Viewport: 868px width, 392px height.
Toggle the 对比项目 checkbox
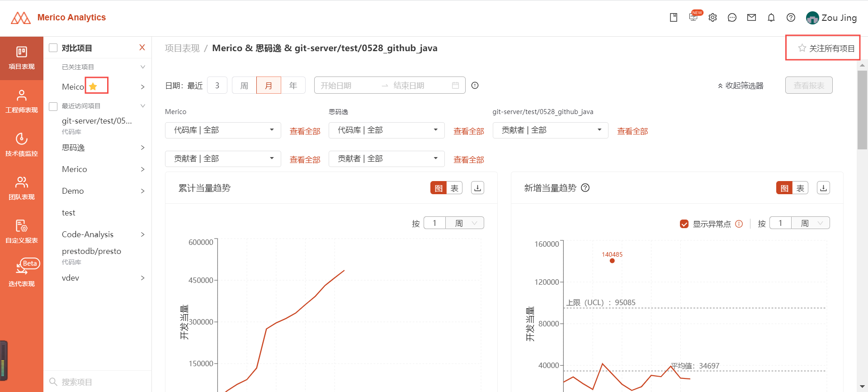(53, 48)
